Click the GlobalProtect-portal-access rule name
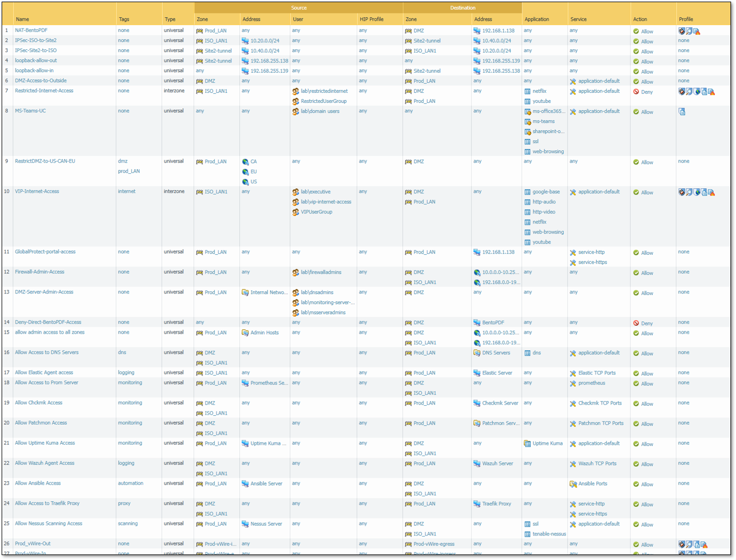The width and height of the screenshot is (736, 560). pyautogui.click(x=45, y=252)
